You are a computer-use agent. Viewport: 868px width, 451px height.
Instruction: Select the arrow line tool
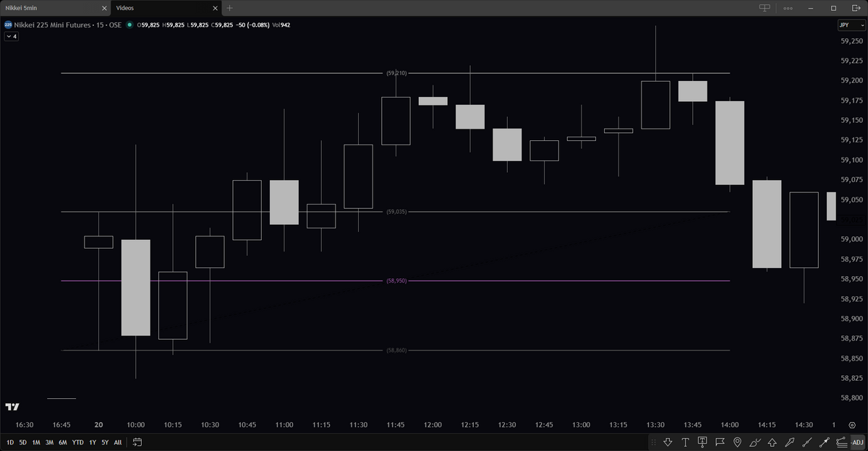(x=825, y=442)
